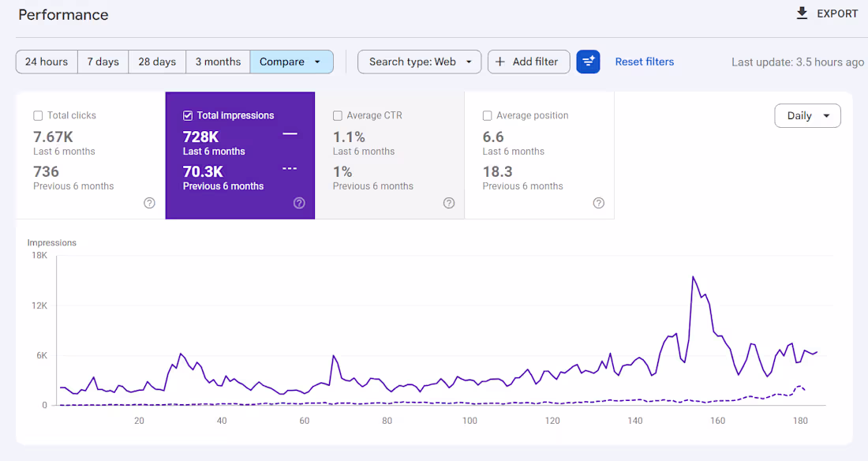Select the 3 months date range tab
Screen dimensions: 868x461
pyautogui.click(x=217, y=61)
